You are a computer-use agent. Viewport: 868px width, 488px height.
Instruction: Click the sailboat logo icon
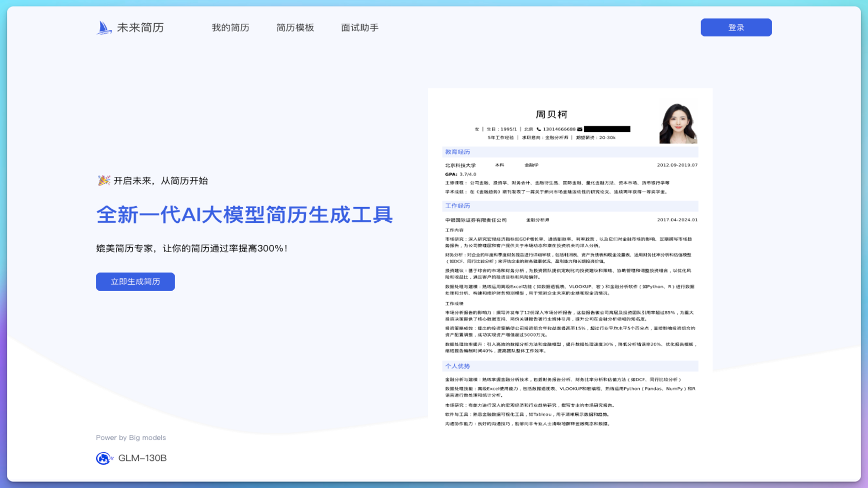104,28
